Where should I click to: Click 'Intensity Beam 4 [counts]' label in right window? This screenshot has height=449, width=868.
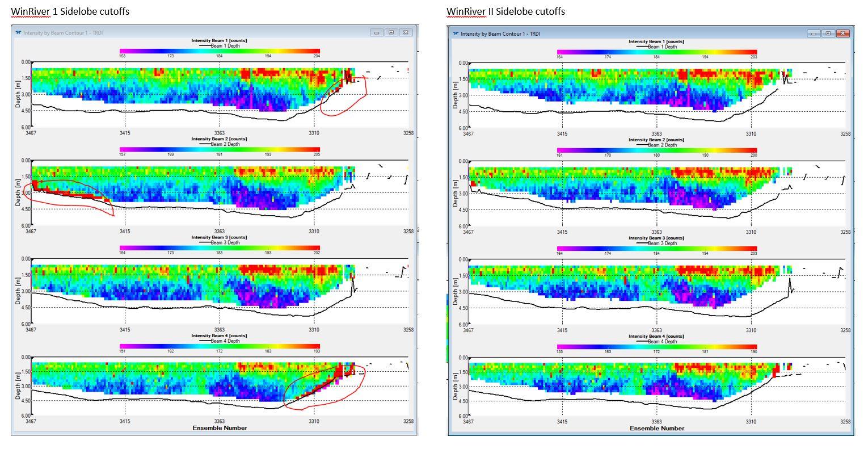coord(656,337)
